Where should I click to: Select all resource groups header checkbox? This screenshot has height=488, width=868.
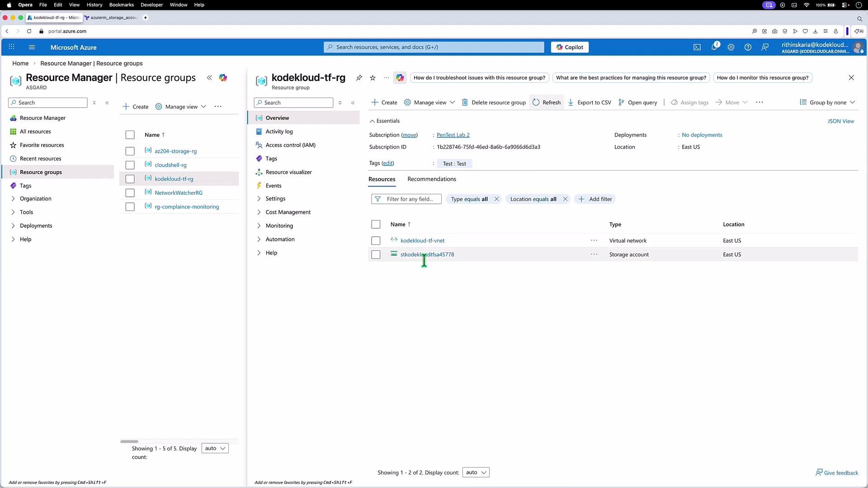click(130, 135)
